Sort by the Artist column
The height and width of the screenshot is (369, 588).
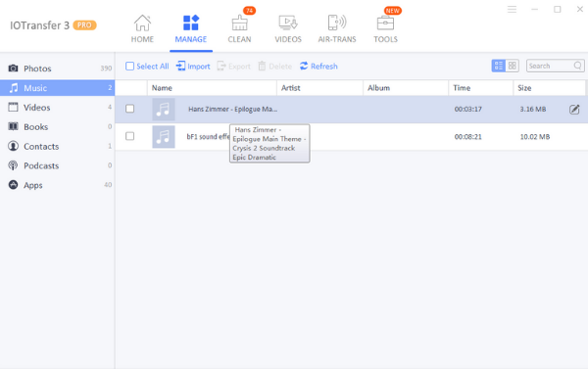[x=319, y=88]
